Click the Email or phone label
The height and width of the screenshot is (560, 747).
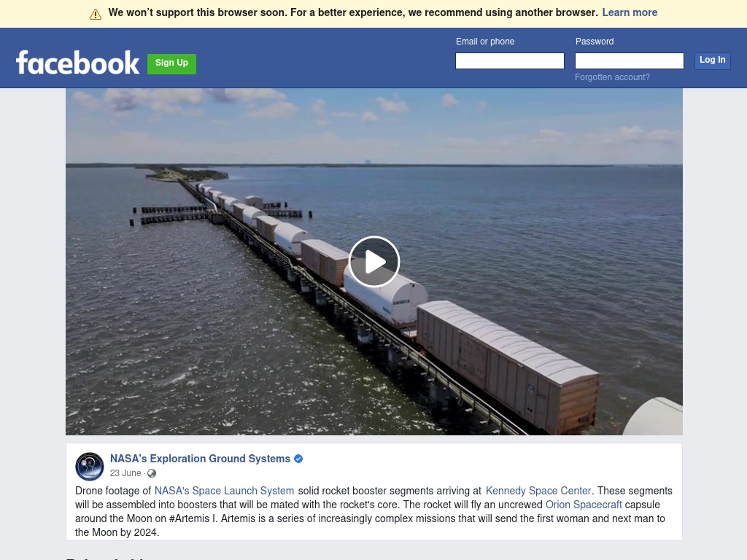coord(485,42)
